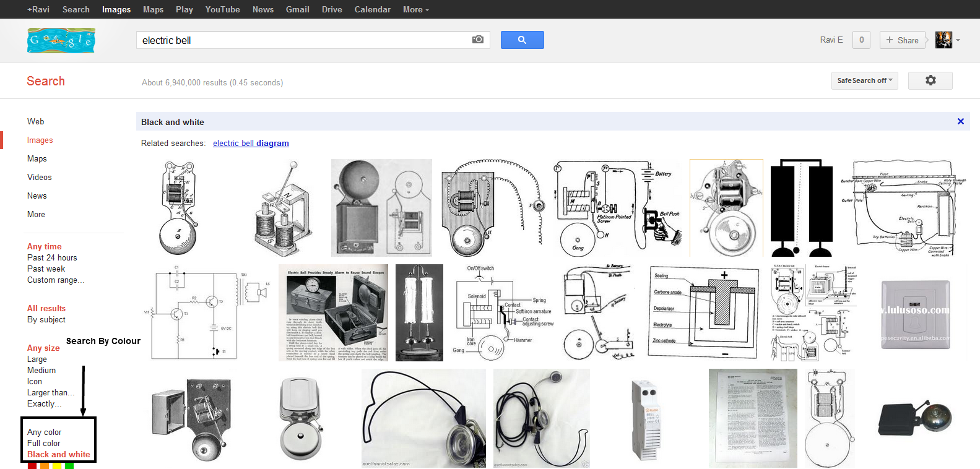Image resolution: width=980 pixels, height=469 pixels.
Task: Click the electric bell search input field
Action: [303, 40]
